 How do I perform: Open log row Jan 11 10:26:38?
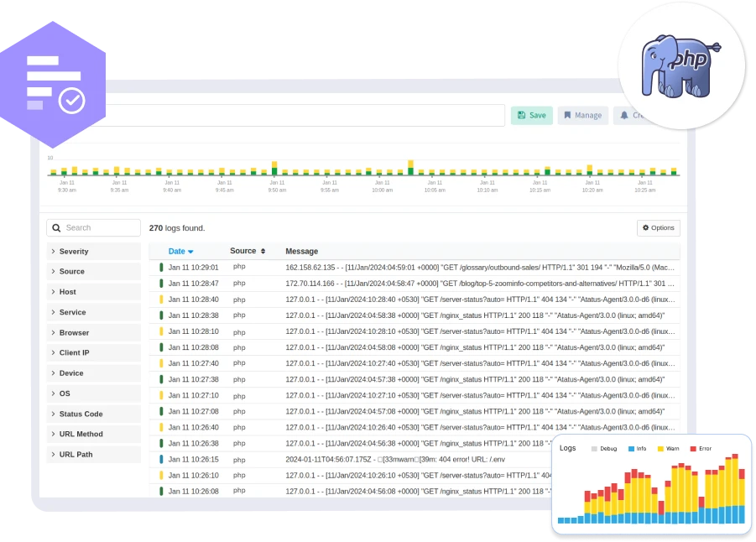351,443
